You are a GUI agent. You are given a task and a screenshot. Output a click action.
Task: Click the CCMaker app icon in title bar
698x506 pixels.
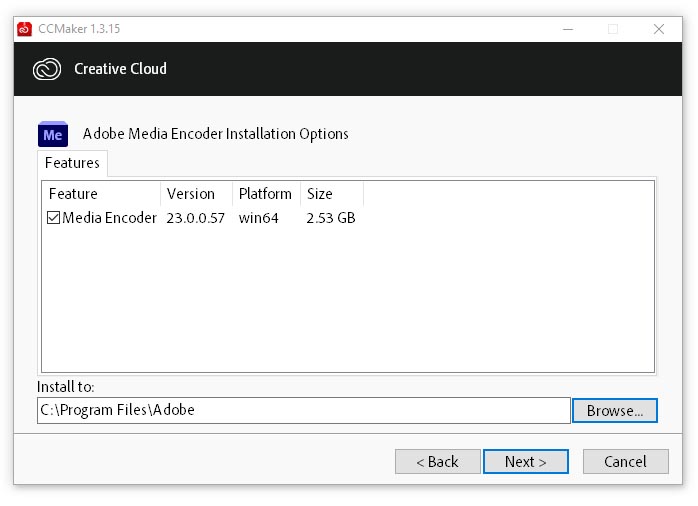click(24, 29)
